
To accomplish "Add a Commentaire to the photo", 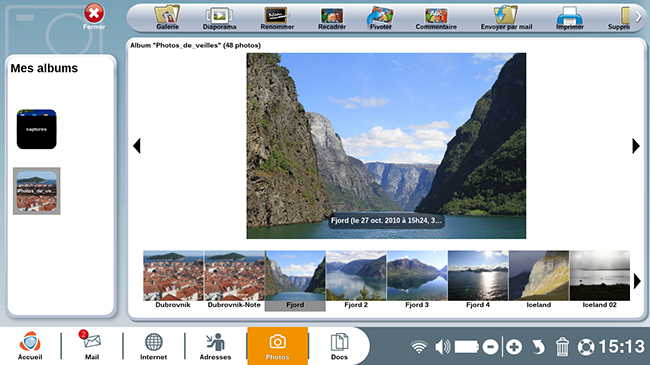I will click(436, 18).
